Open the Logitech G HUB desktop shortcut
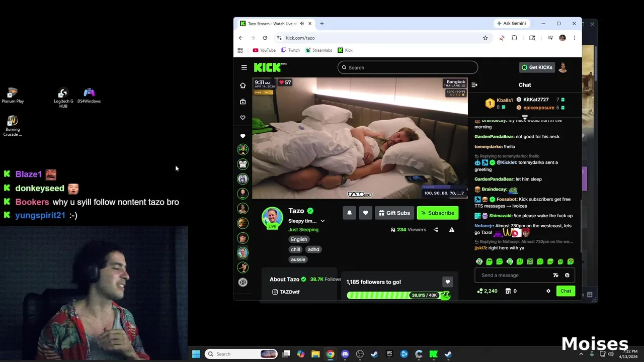This screenshot has width=644, height=362. pos(63,98)
